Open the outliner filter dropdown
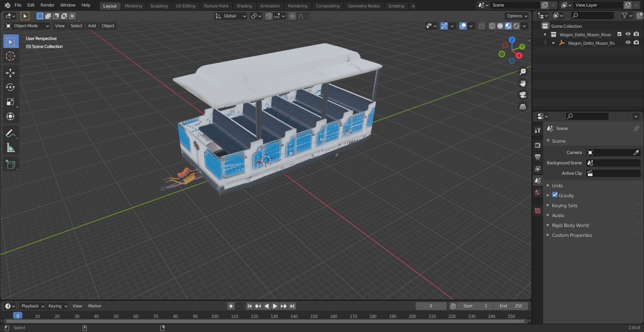 [627, 16]
